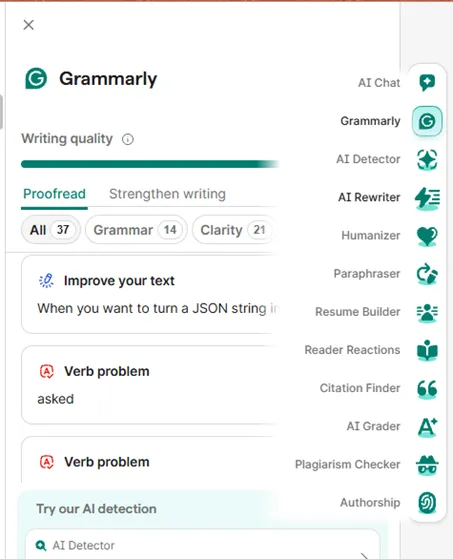Screen dimensions: 453x559
Task: Select the AI Detector sidebar icon
Action: [427, 159]
